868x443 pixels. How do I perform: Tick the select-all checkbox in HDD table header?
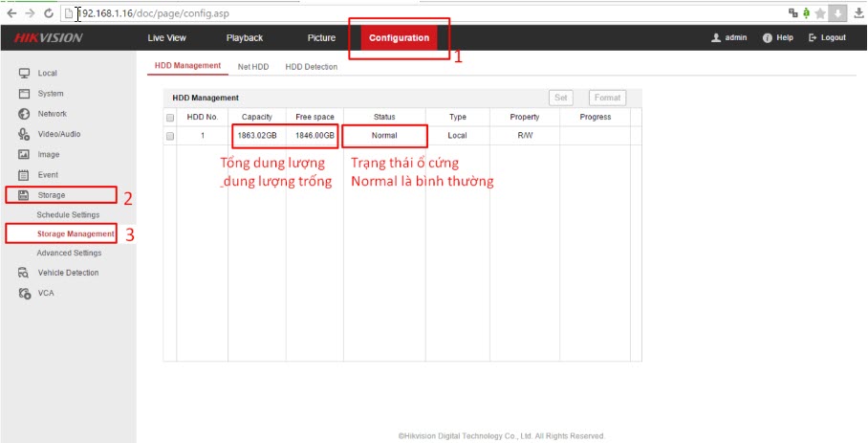click(170, 118)
